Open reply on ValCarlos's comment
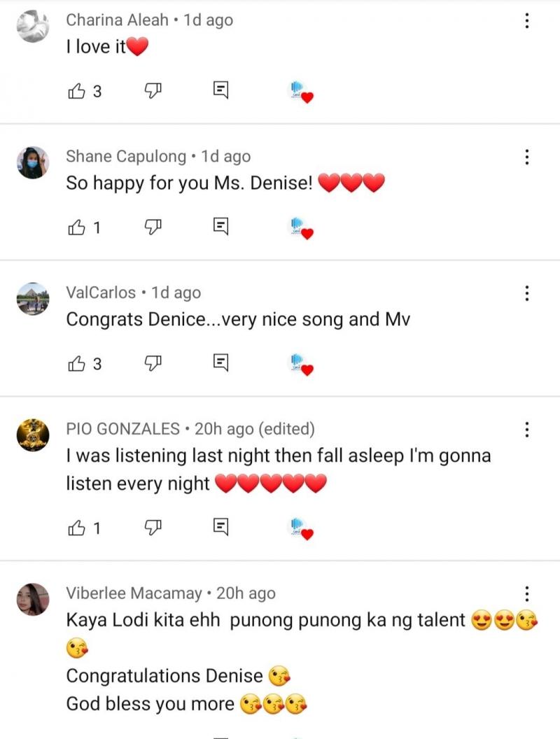Image resolution: width=560 pixels, height=739 pixels. click(x=220, y=363)
